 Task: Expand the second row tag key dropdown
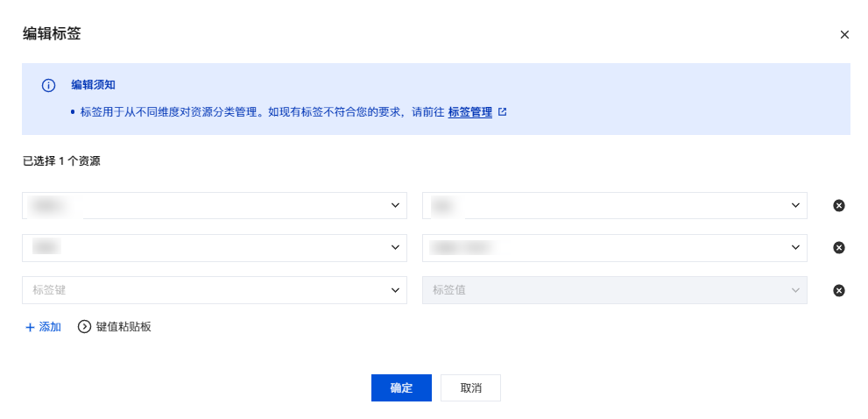tap(394, 247)
